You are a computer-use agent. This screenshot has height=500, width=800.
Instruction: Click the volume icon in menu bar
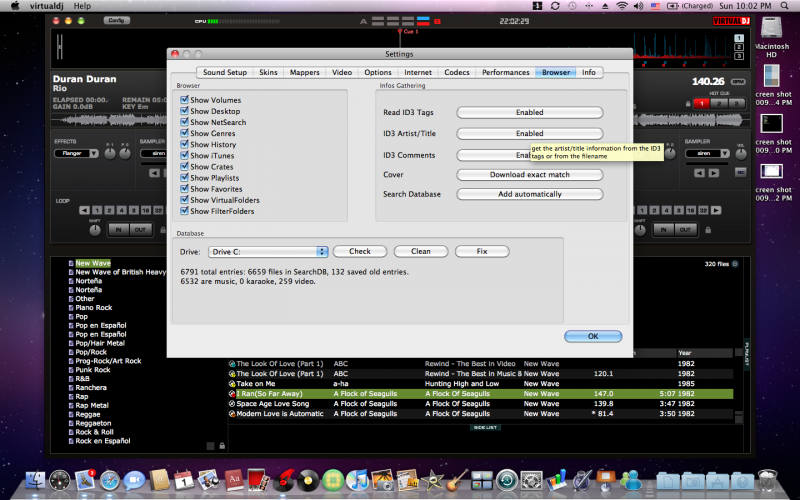pos(638,6)
